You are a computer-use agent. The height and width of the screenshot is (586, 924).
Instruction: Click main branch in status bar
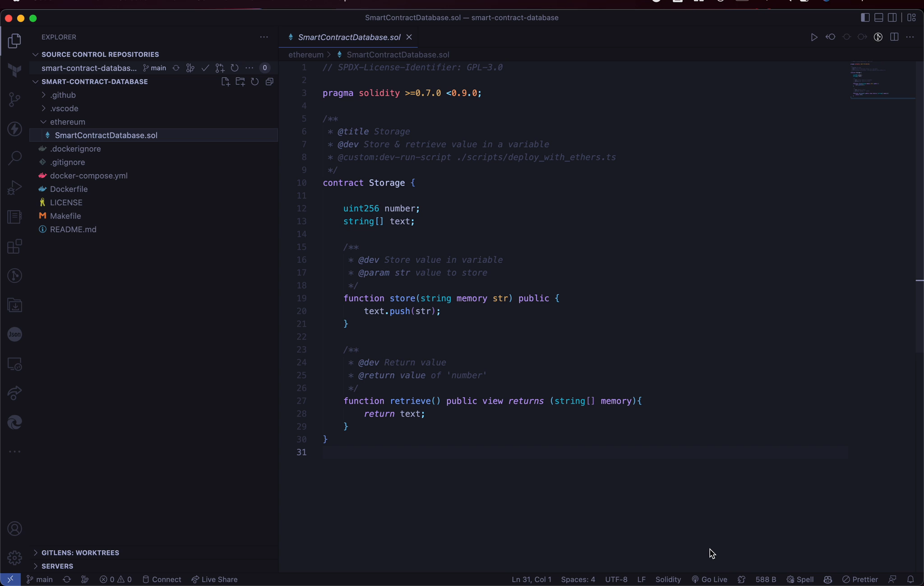[40, 579]
